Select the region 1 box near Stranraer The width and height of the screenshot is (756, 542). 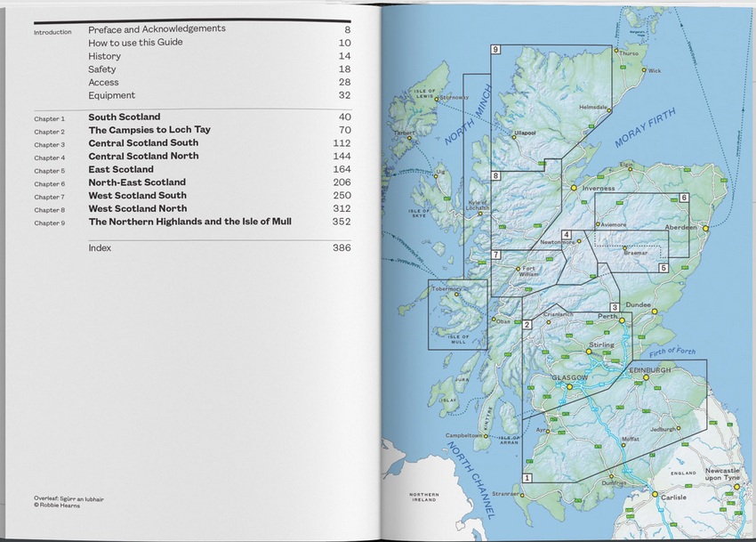(x=527, y=477)
